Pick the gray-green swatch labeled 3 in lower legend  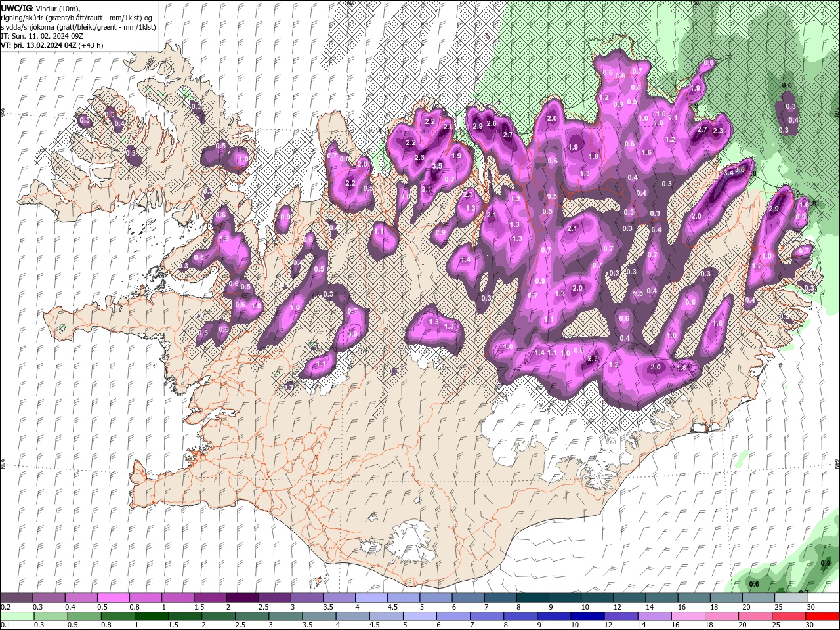[x=285, y=616]
